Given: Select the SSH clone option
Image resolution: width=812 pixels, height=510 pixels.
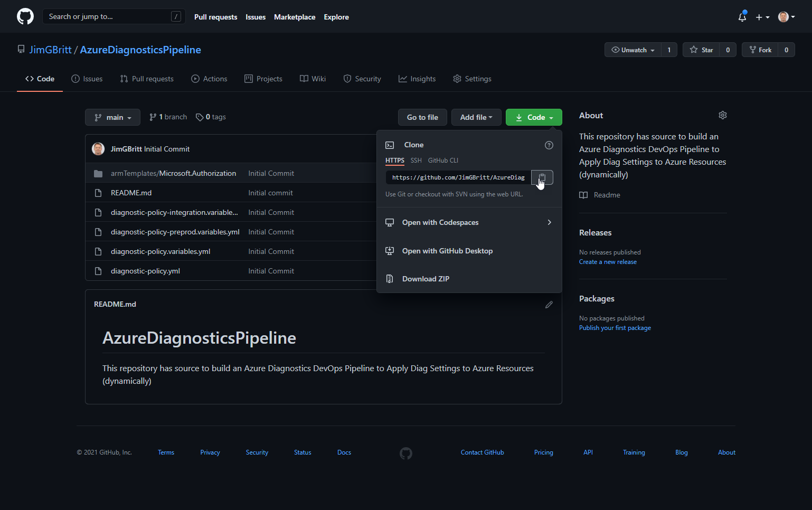Looking at the screenshot, I should click(416, 160).
